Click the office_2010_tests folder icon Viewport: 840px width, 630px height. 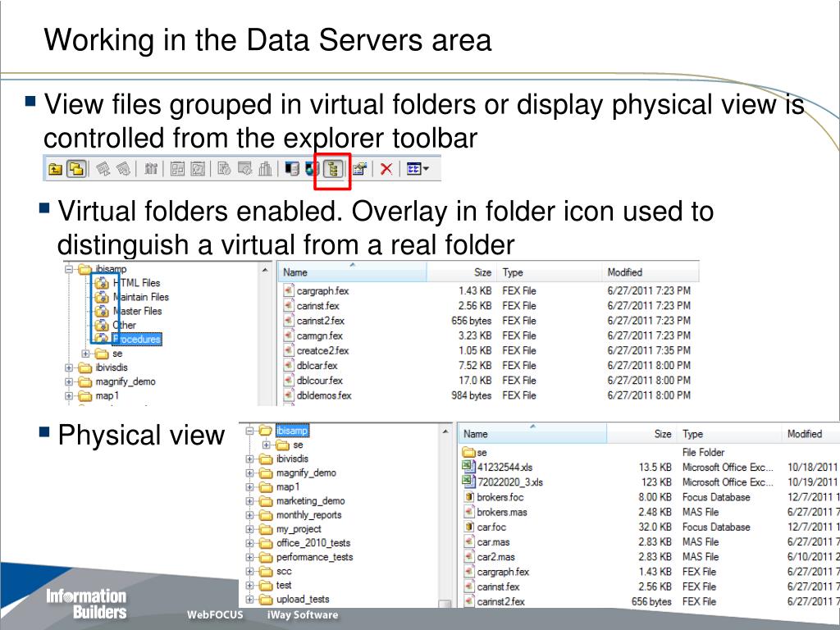(266, 543)
